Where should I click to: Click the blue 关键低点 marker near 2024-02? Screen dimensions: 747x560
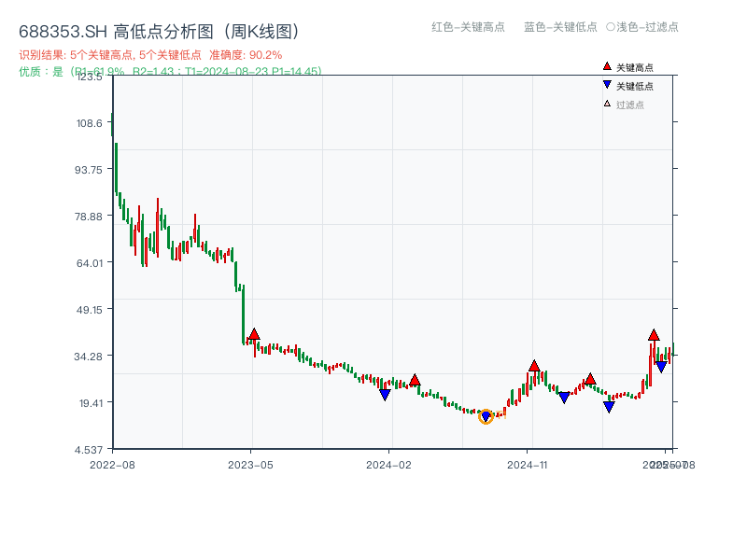[385, 394]
